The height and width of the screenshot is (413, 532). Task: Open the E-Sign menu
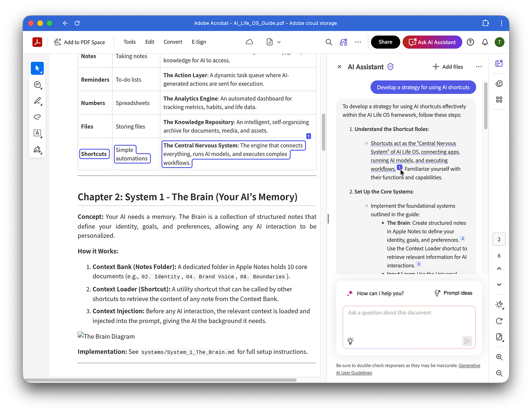(199, 42)
